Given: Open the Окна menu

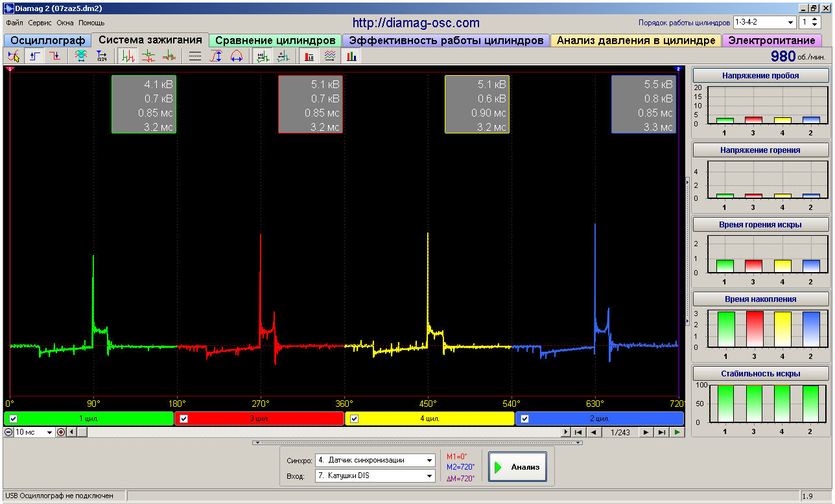Looking at the screenshot, I should [65, 23].
